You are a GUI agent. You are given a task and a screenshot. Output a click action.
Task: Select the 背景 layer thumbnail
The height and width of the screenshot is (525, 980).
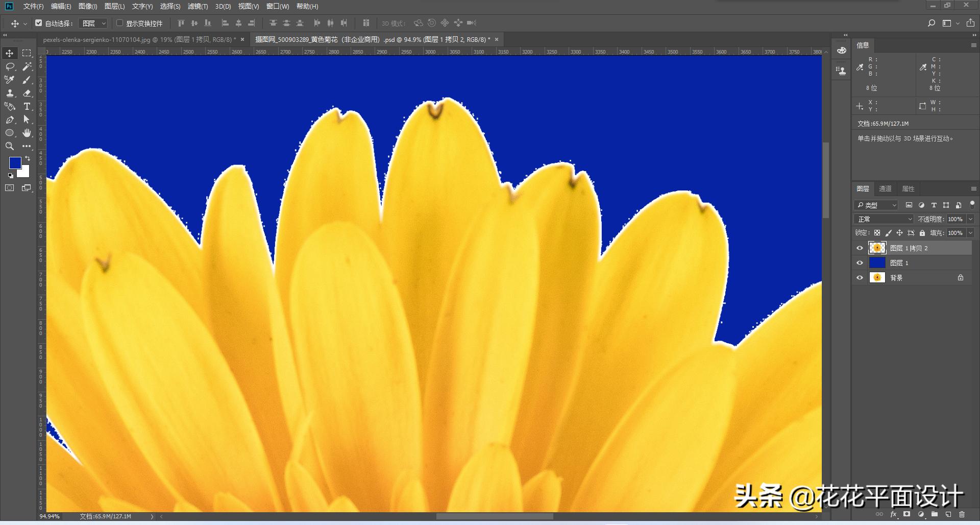(877, 278)
